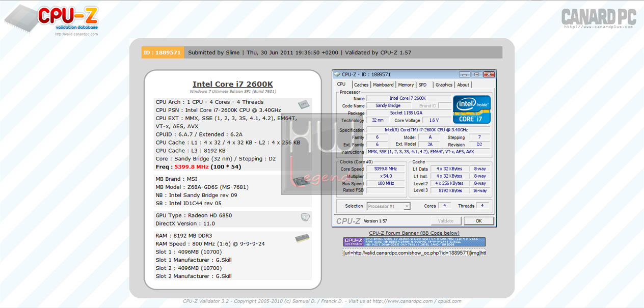Select the CPU tab

tap(341, 85)
